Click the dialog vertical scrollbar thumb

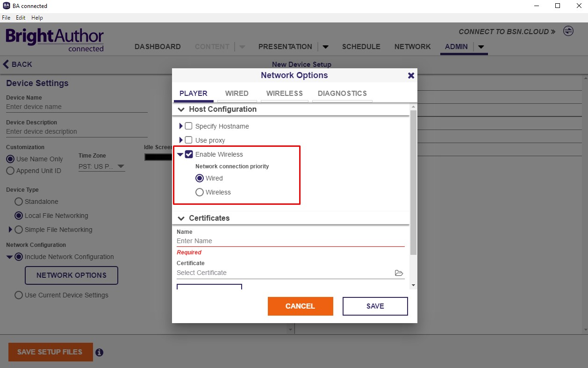pos(413,182)
